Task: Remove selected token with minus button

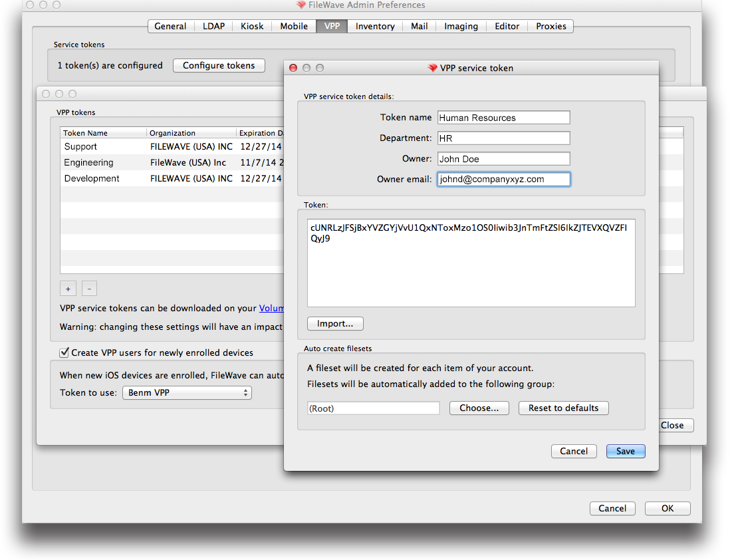Action: point(89,289)
